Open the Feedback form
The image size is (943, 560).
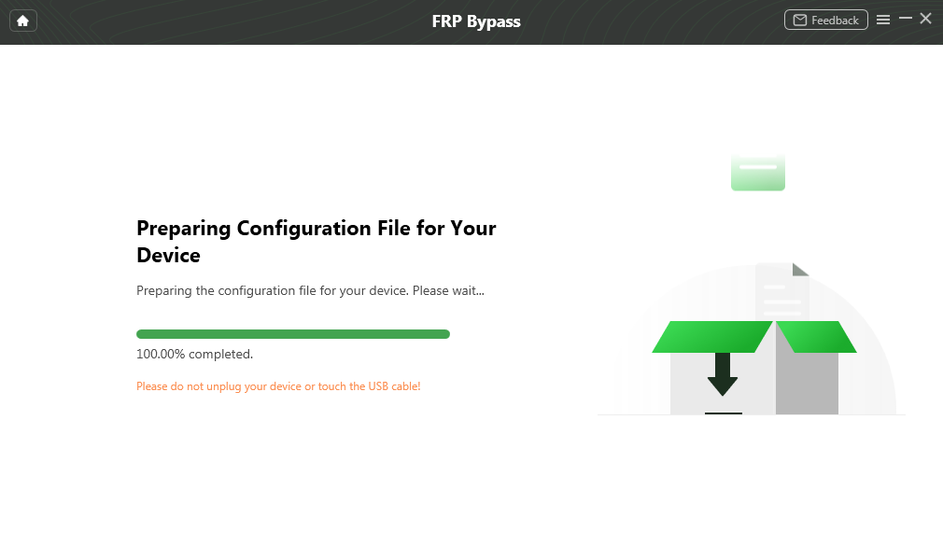coord(825,20)
